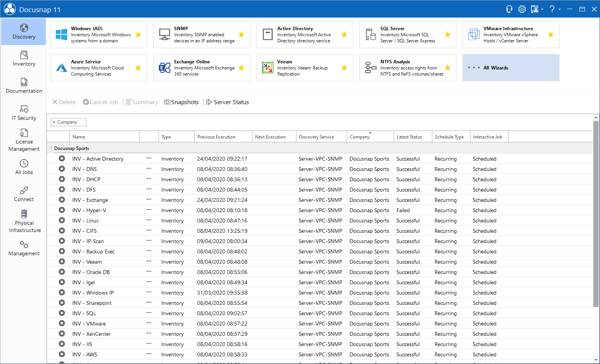
Task: Select the INV - DNS job row
Action: (320, 169)
